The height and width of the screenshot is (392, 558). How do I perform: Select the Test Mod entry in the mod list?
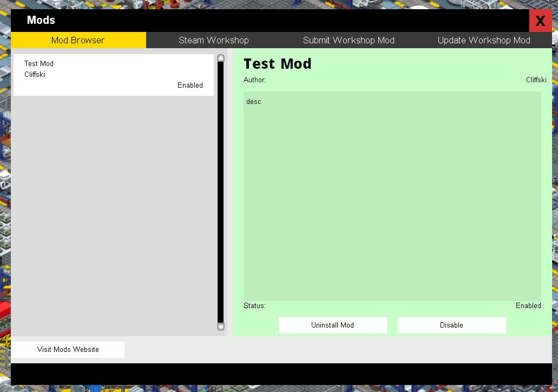pyautogui.click(x=113, y=75)
